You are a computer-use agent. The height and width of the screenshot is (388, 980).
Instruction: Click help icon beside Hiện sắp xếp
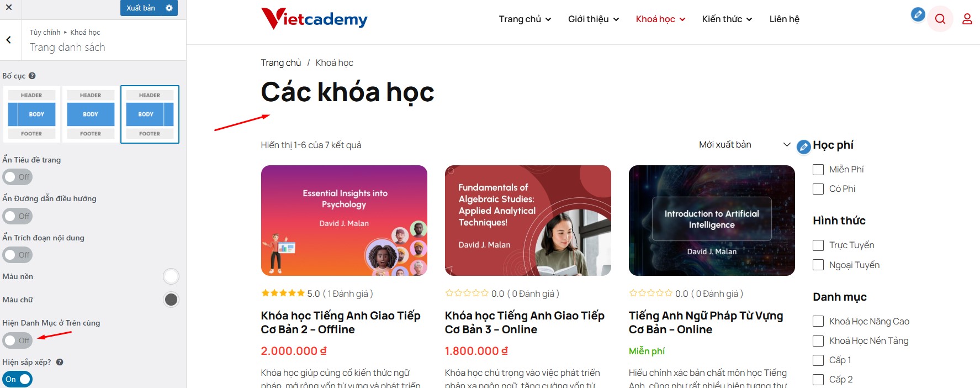tap(60, 362)
